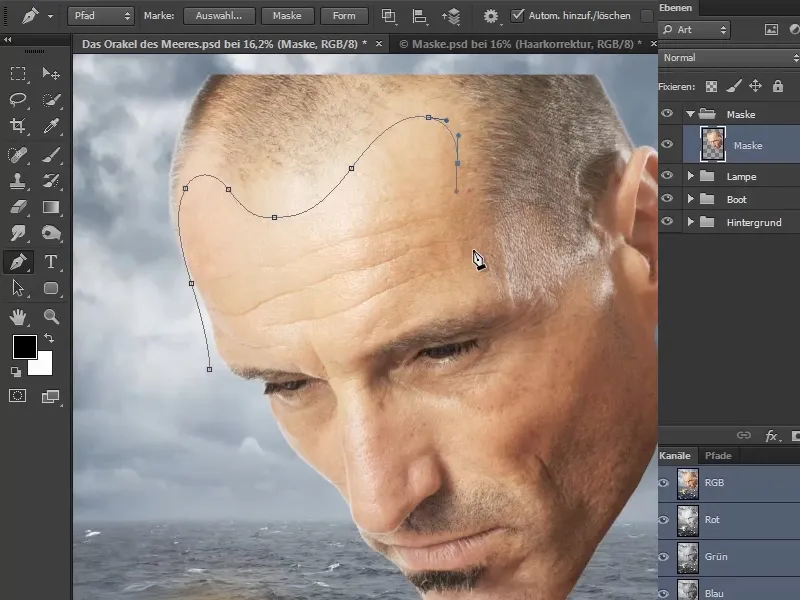Open the Normal blend mode dropdown

729,58
